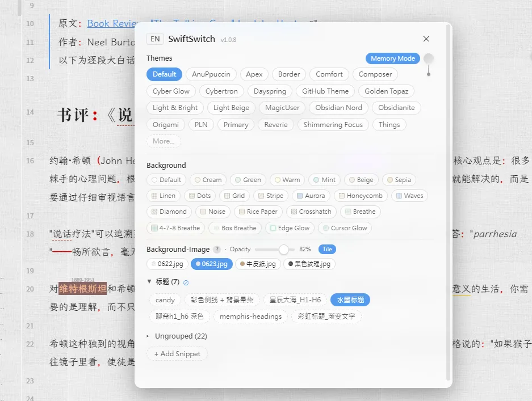Select the Aurora background
The width and height of the screenshot is (532, 401).
tap(311, 196)
